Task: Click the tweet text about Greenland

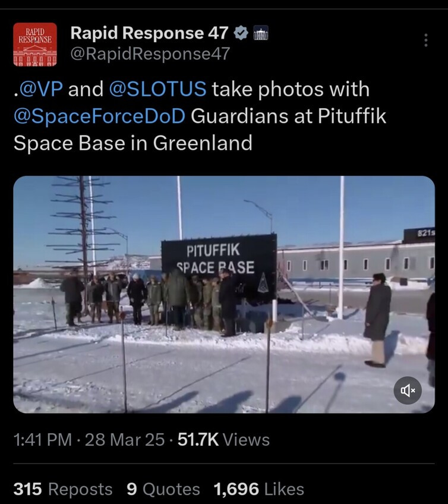Action: (200, 116)
